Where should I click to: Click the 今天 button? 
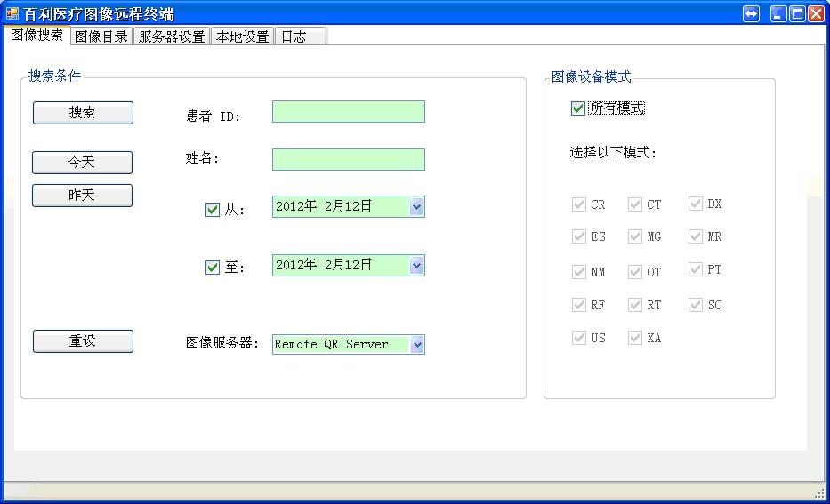pyautogui.click(x=82, y=163)
